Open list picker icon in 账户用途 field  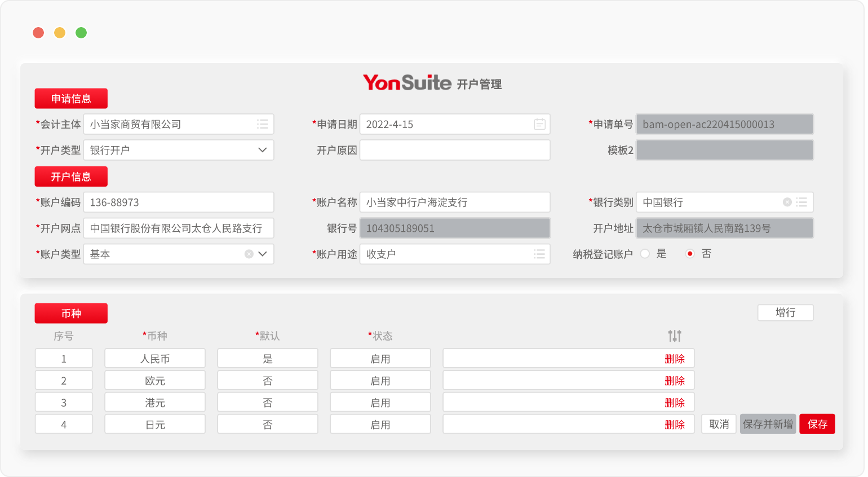[x=539, y=254]
